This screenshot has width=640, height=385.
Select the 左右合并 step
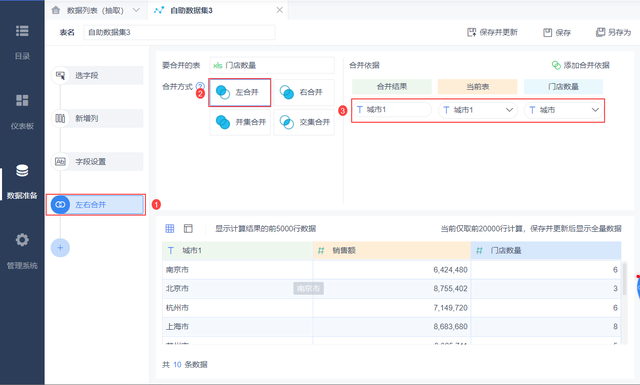point(97,205)
